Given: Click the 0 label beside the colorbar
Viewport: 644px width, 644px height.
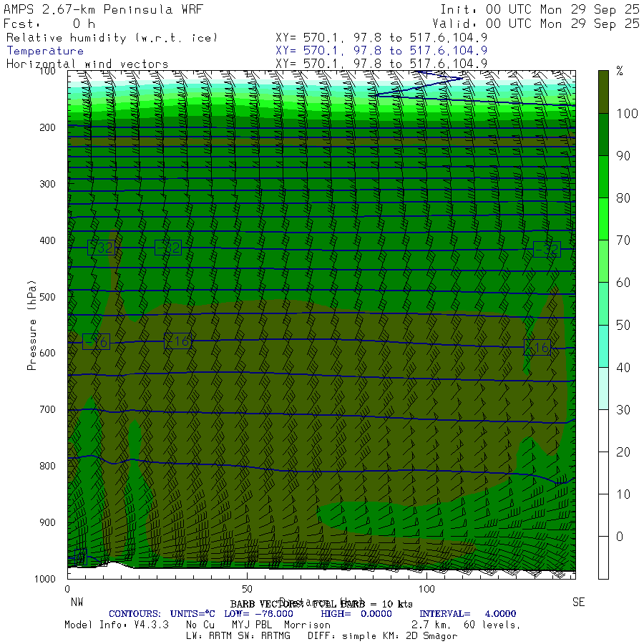Looking at the screenshot, I should coord(620,537).
